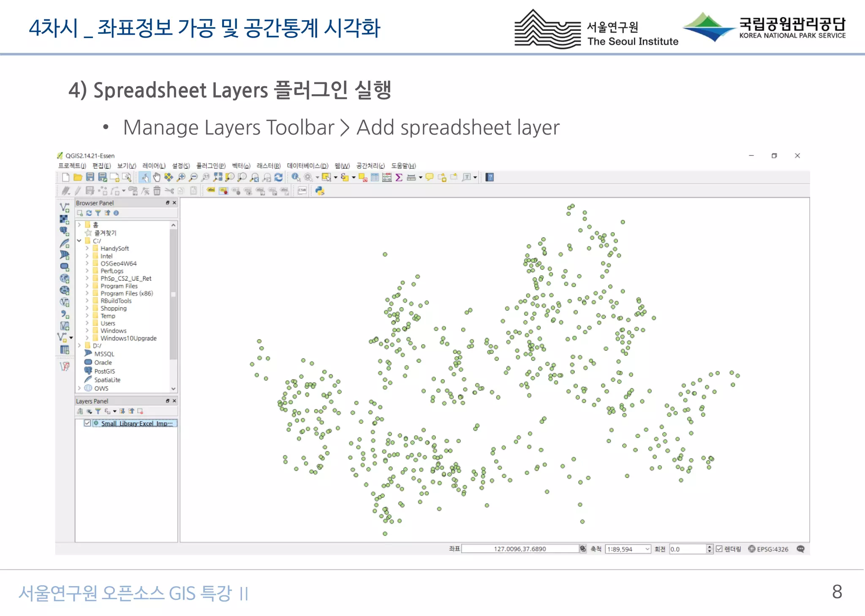Open project using the folder icon
865x616 pixels.
(x=78, y=177)
